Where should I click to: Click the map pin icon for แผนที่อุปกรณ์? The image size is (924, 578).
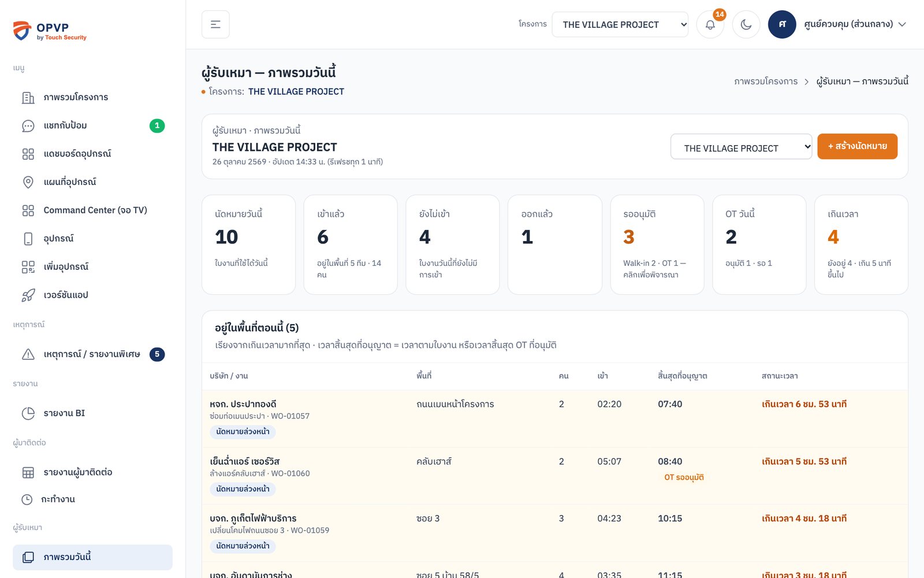pos(28,182)
